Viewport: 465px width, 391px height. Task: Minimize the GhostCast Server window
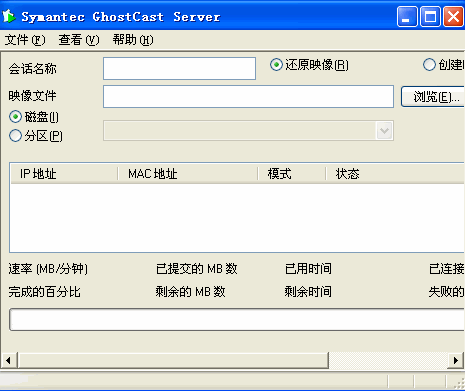[x=407, y=16]
